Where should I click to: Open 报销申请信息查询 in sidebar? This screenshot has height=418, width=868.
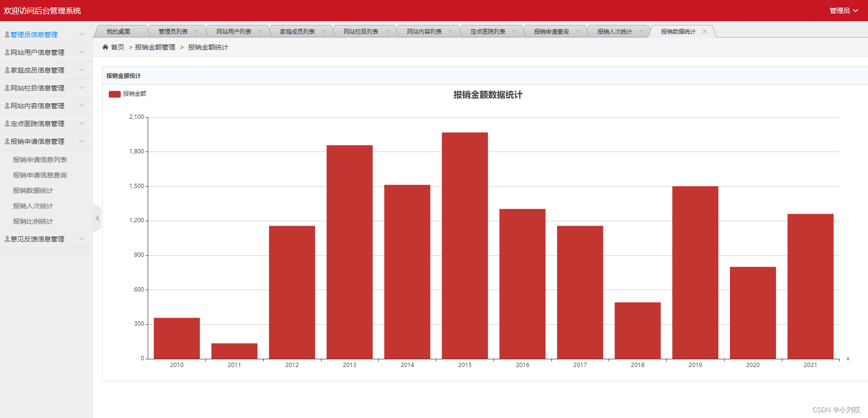click(40, 175)
